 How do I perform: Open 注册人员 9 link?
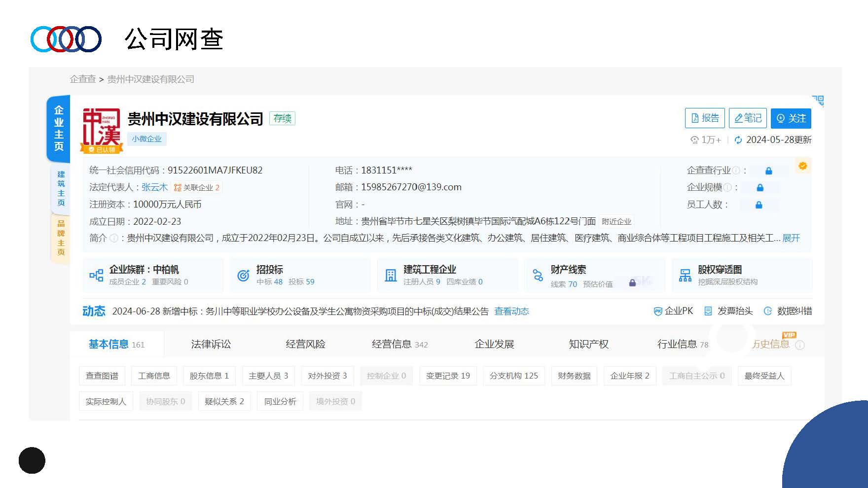[x=422, y=282]
